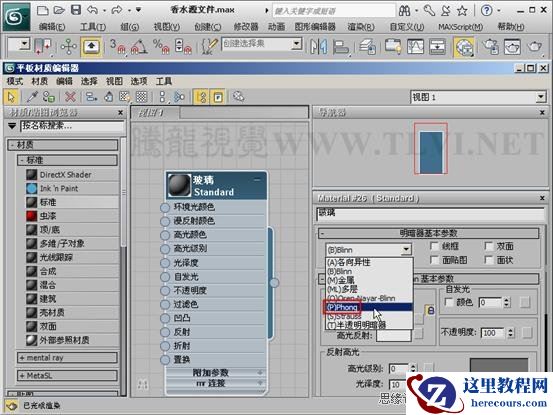Collapse the 标准 subgroup in browser
This screenshot has height=415, width=553.
tap(67, 160)
